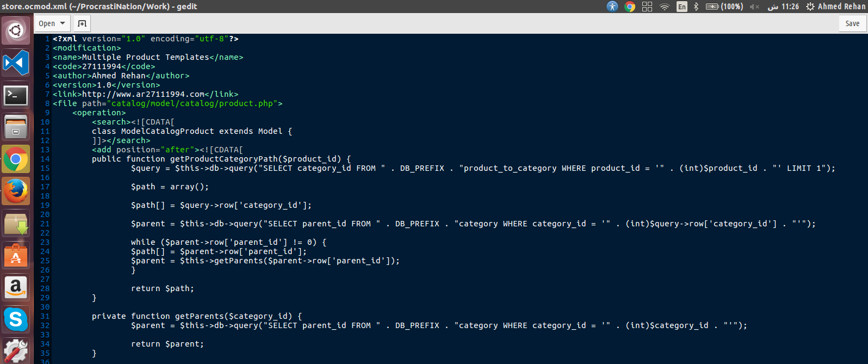Toggle muted sound volume indicator
The image size is (868, 364).
click(754, 7)
